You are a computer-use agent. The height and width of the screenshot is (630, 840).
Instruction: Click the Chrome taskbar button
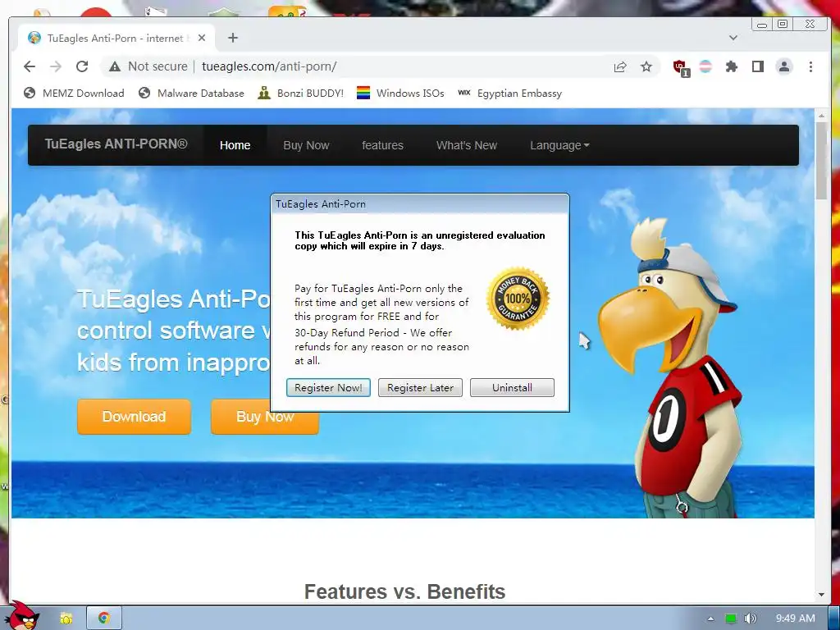[104, 619]
